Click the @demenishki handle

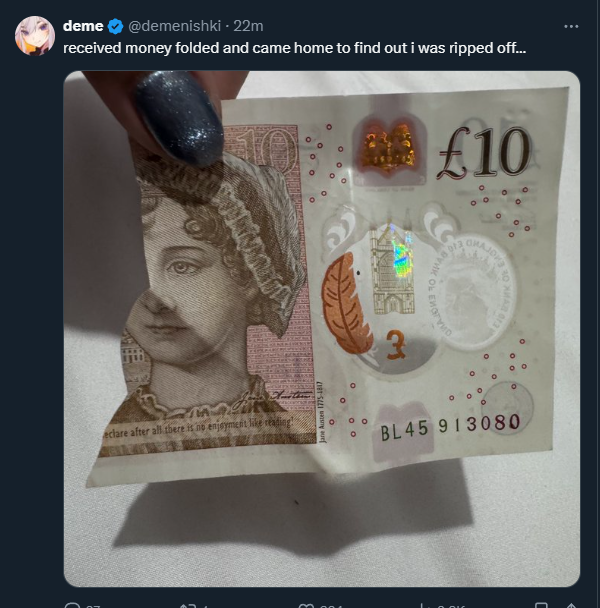click(174, 26)
